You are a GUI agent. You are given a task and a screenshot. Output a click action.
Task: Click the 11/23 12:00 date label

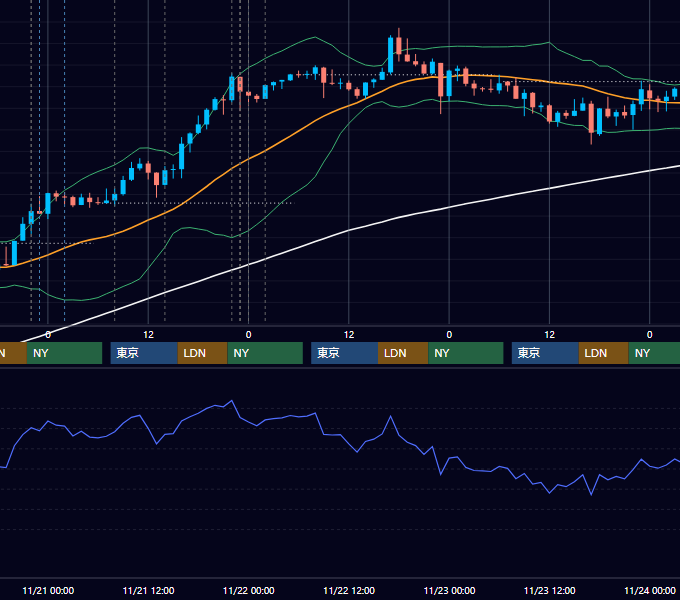tap(549, 590)
